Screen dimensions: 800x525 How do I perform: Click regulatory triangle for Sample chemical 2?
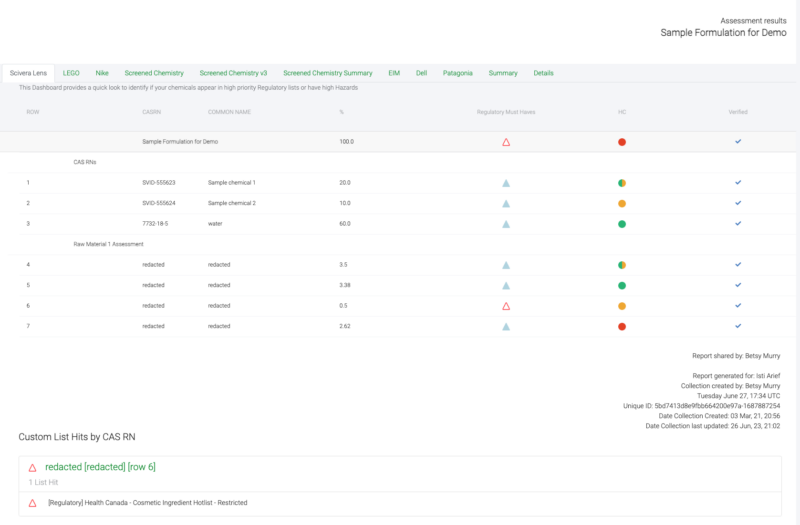(x=506, y=203)
